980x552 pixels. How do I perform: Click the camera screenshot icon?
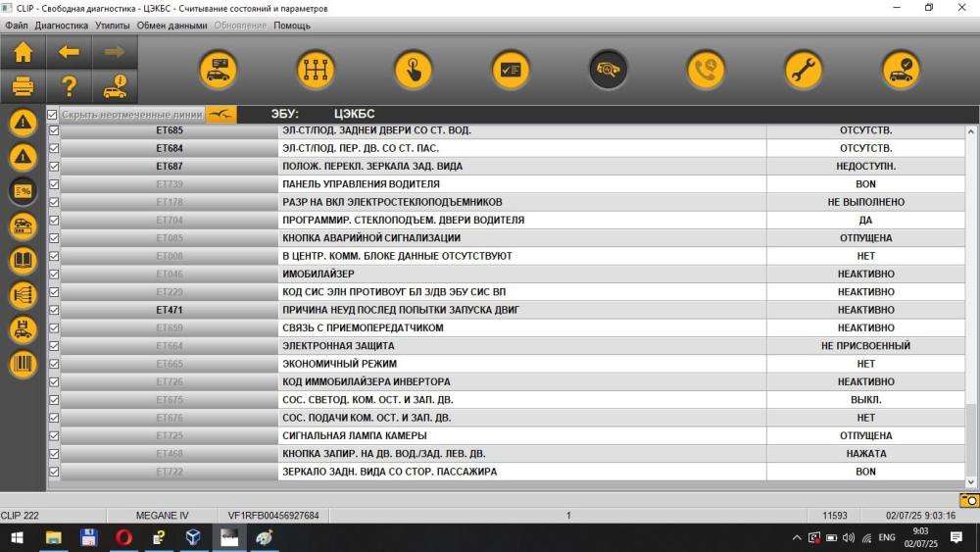(x=969, y=500)
